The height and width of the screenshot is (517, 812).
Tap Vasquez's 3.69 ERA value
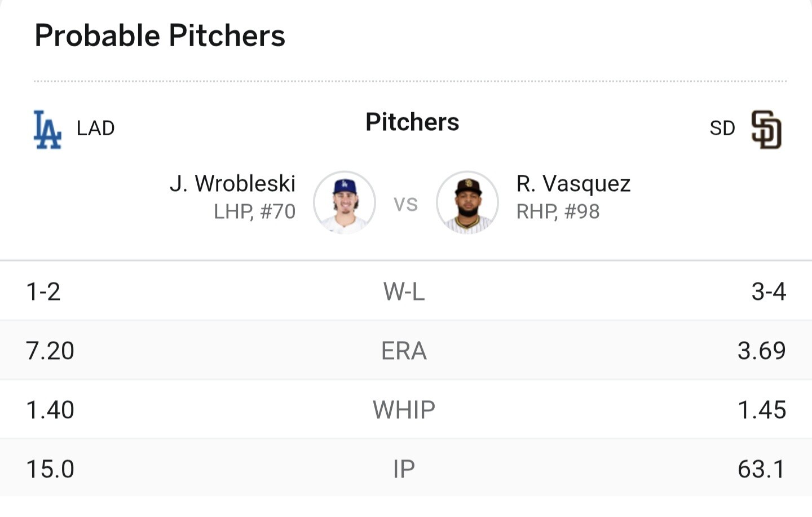click(x=762, y=351)
